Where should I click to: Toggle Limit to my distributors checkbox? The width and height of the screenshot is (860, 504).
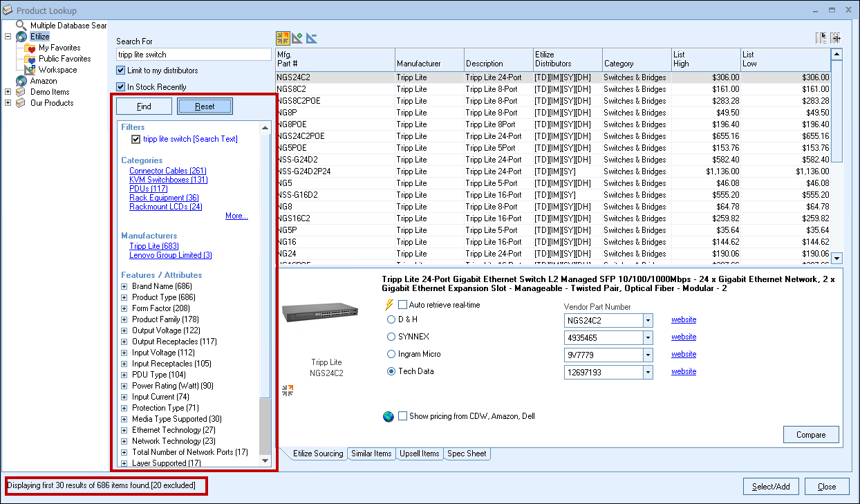click(x=122, y=71)
